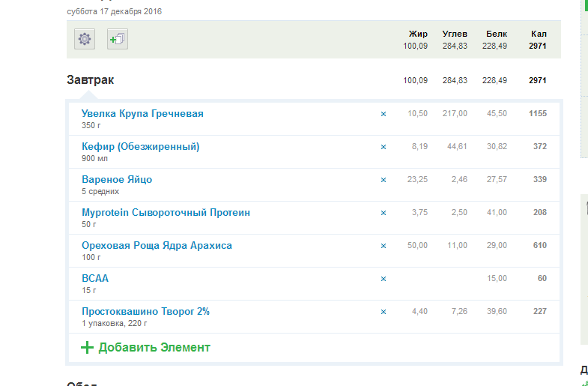Click the 350 г portion under Гречневая

(91, 126)
